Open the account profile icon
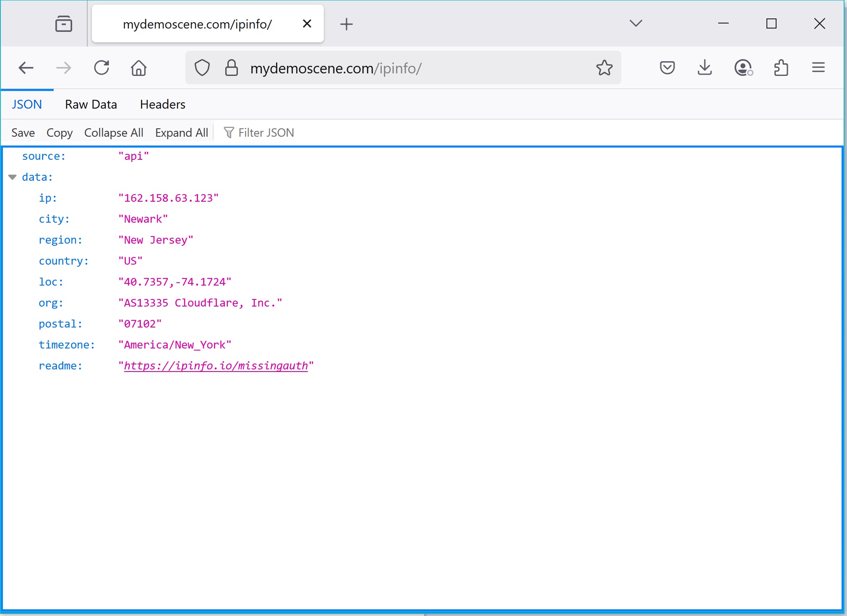Viewport: 847px width, 616px height. click(x=743, y=68)
